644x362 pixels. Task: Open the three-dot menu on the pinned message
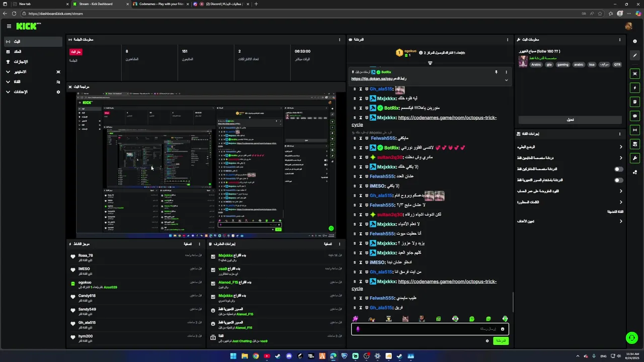click(506, 72)
